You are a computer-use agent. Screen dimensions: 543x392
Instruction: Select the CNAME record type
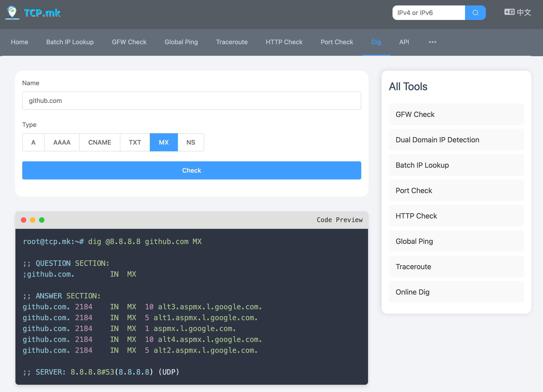99,142
